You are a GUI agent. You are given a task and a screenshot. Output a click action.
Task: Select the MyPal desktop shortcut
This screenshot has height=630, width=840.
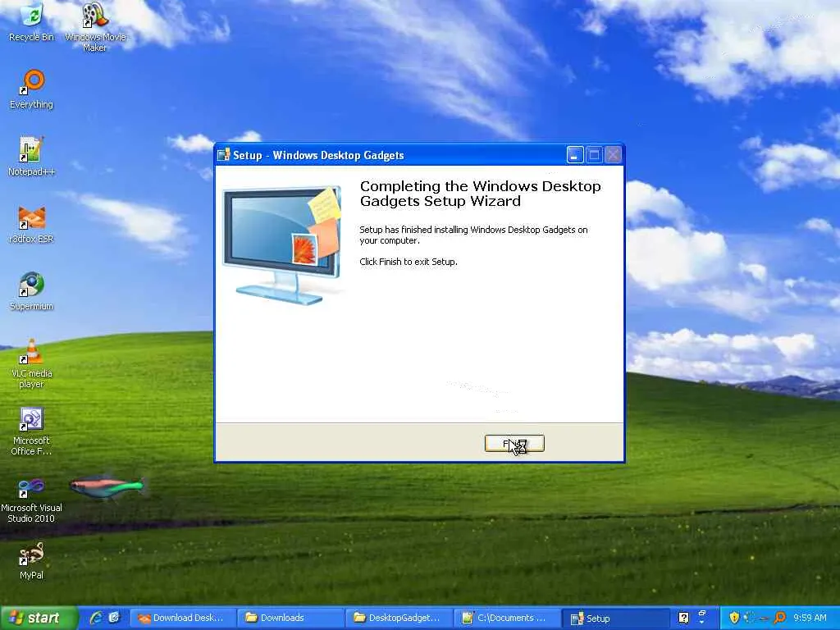click(32, 561)
